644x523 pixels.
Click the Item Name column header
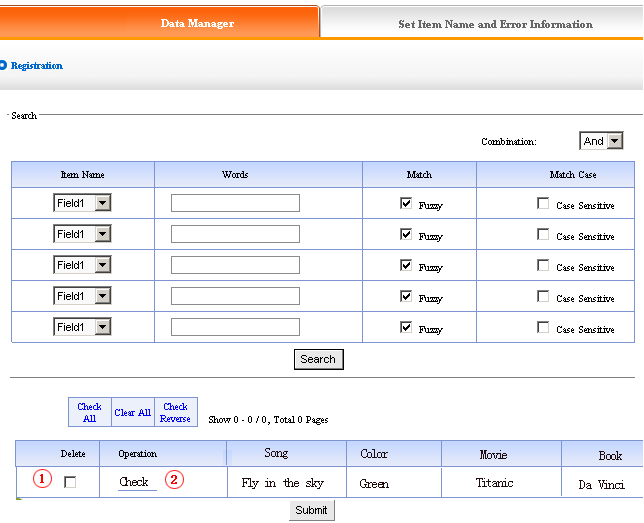83,175
